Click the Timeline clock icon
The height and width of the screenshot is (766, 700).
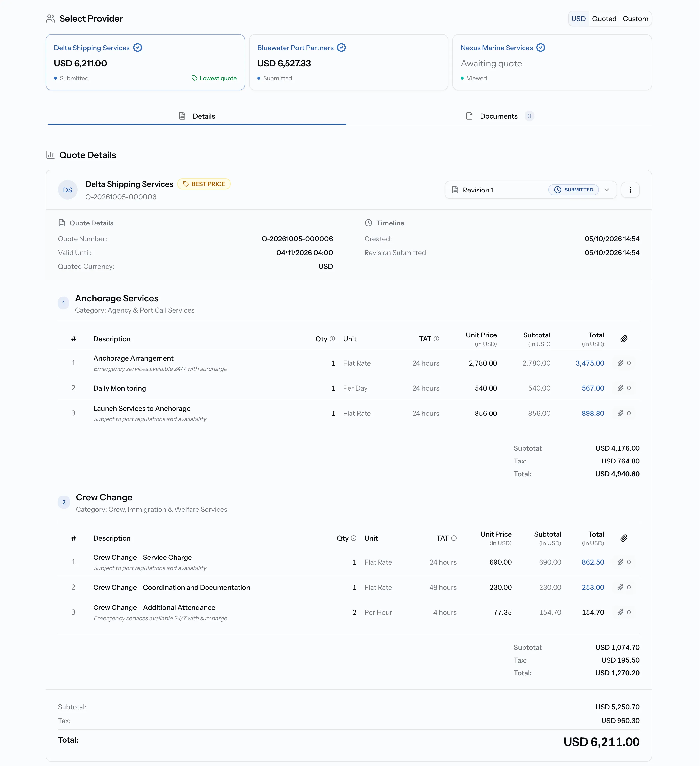368,223
